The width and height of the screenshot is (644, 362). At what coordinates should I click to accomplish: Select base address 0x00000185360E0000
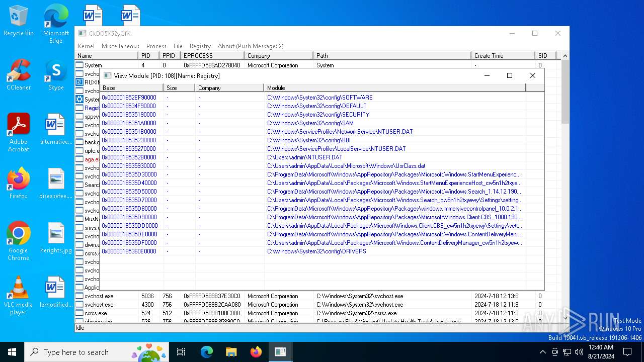point(129,251)
